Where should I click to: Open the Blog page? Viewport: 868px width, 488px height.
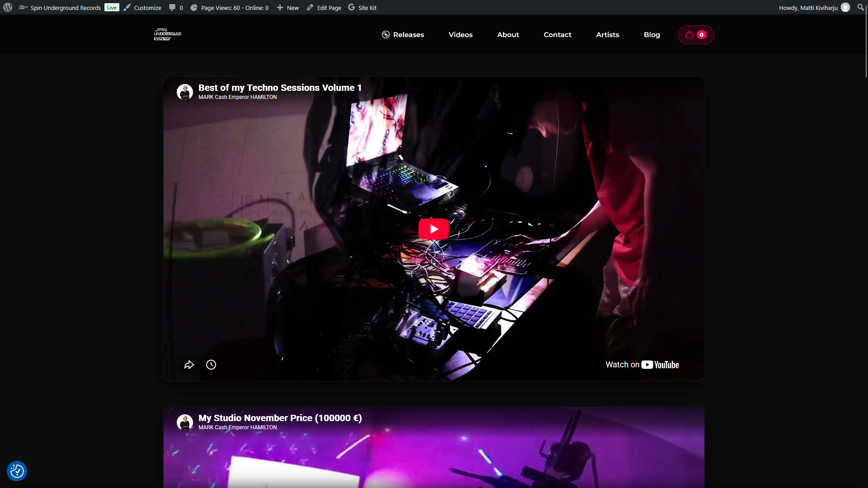pos(651,35)
